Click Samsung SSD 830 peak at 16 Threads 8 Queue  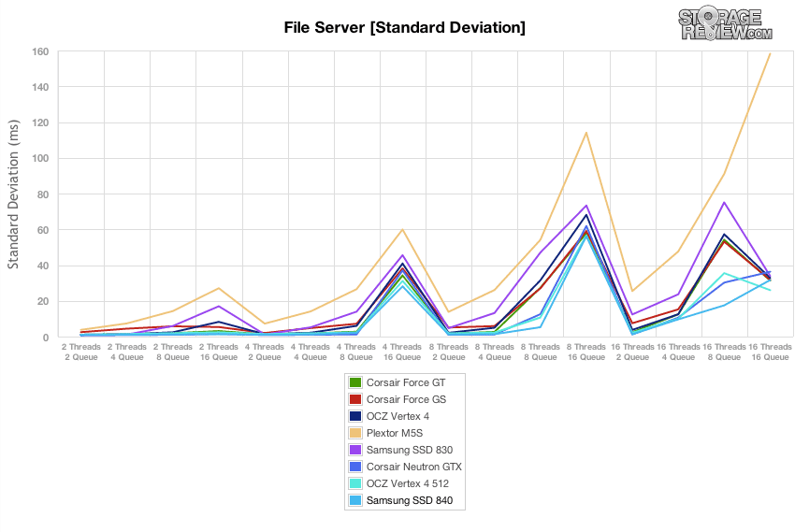(x=724, y=203)
